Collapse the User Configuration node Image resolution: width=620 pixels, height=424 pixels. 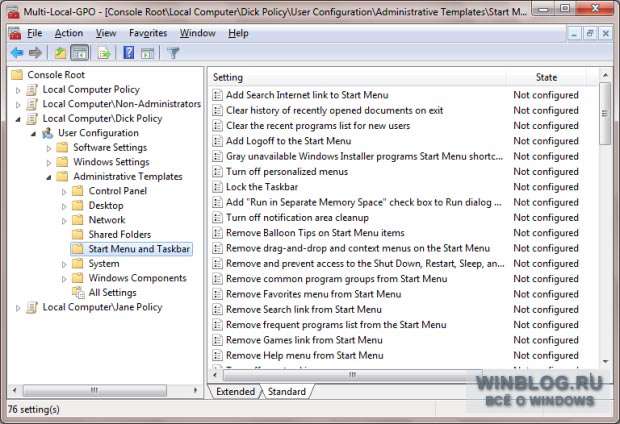pyautogui.click(x=34, y=134)
